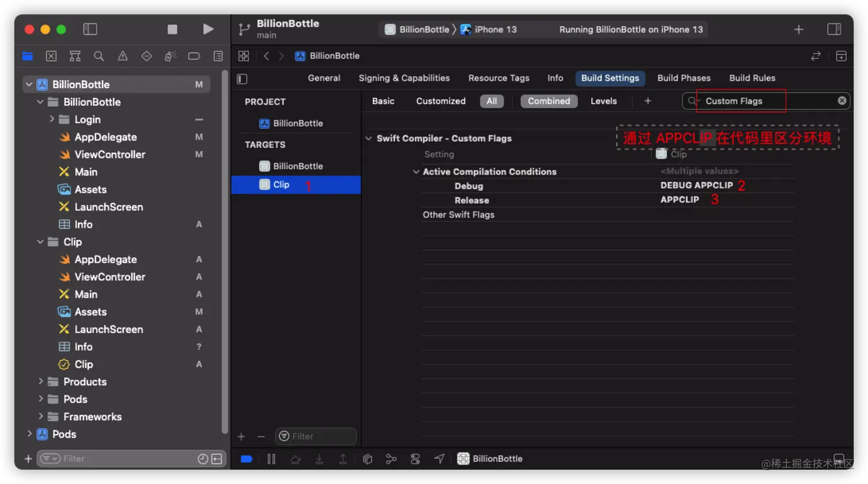Expand the Pods project at bottom
Image resolution: width=868 pixels, height=484 pixels.
point(29,433)
